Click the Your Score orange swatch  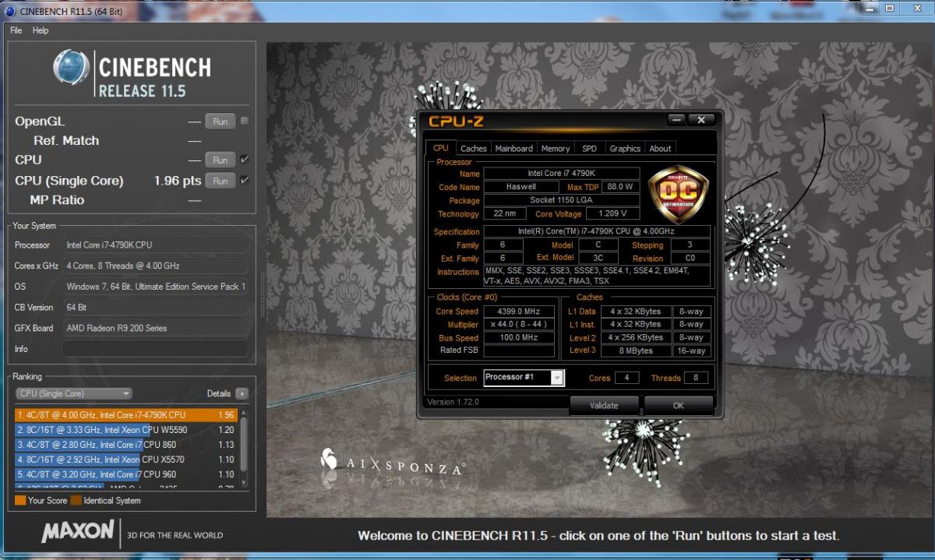[x=20, y=501]
